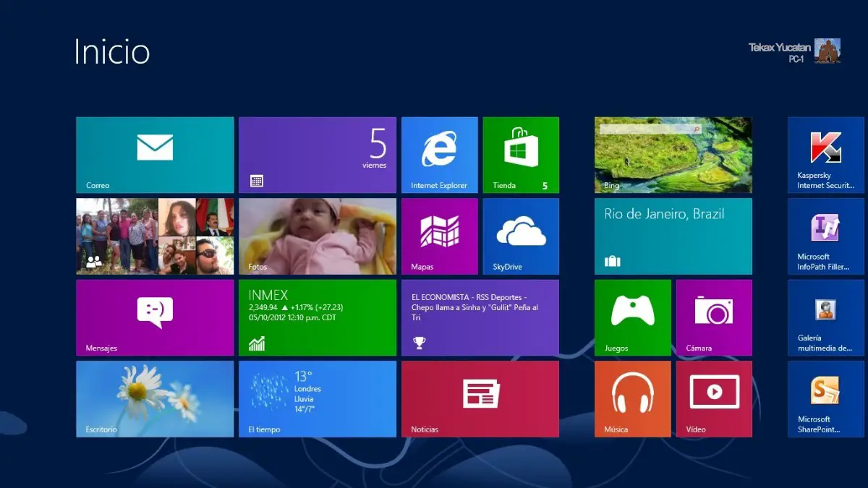
Task: Launch the Internet Explorer tile
Action: pyautogui.click(x=439, y=155)
